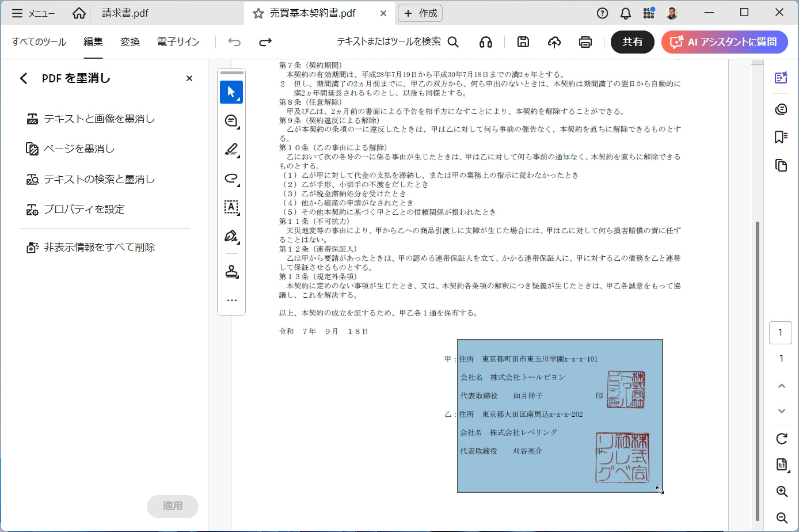Select the freehand draw loop tool

click(x=231, y=178)
